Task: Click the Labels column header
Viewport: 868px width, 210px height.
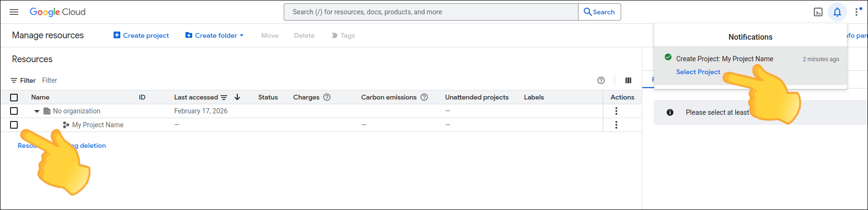Action: coord(534,97)
